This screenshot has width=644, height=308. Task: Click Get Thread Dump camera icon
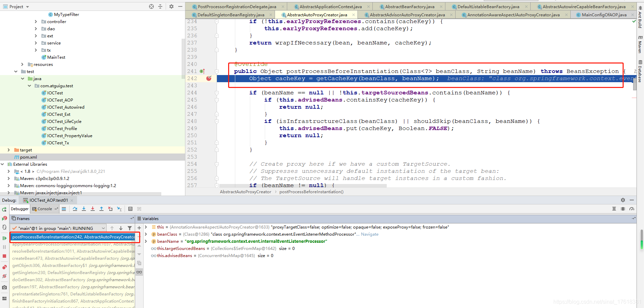click(4, 287)
